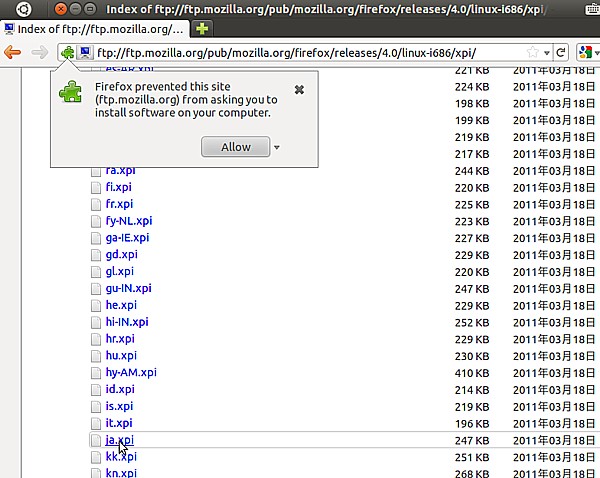Click the file icon beside gu-IN.xpi
600x478 pixels.
tap(96, 289)
